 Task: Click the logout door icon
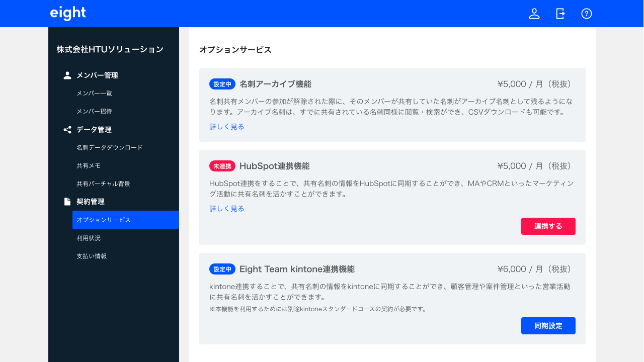pyautogui.click(x=560, y=14)
